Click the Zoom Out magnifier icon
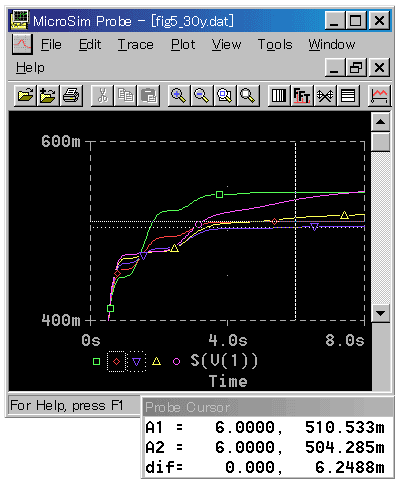Screen dimensions: 397x482 202,96
